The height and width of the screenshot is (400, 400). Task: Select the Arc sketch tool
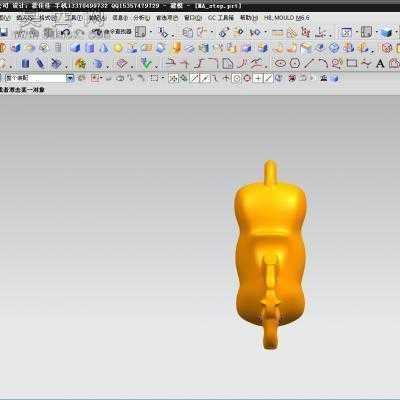coord(323,63)
